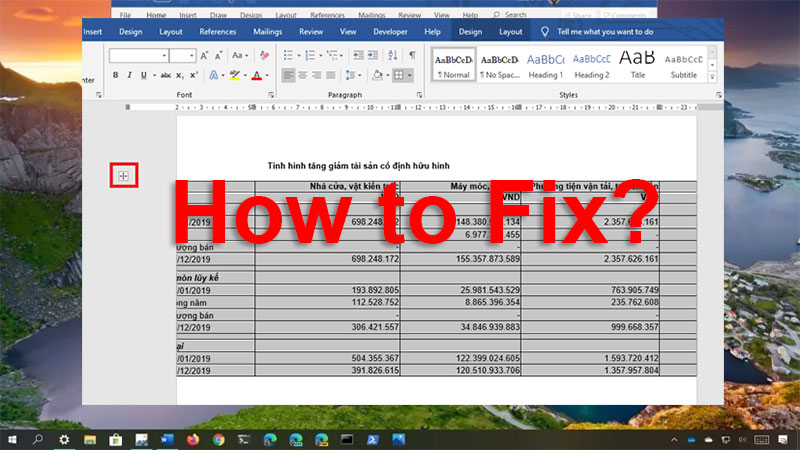Expand the Styles gallery
The height and width of the screenshot is (450, 800).
713,77
